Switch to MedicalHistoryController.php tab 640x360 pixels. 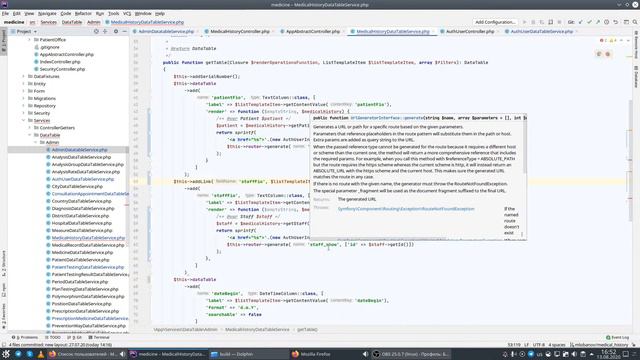point(240,31)
